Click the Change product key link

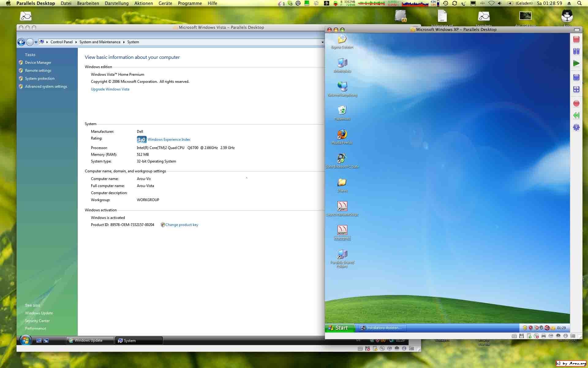coord(182,225)
